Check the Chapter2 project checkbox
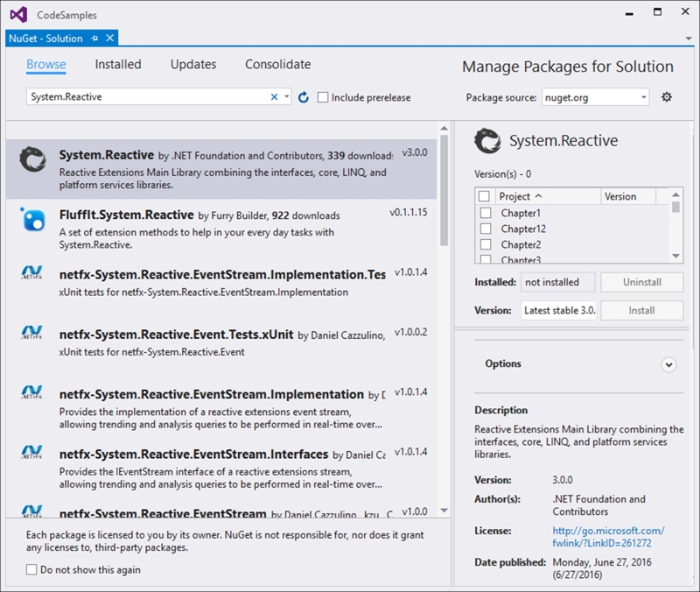This screenshot has width=700, height=592. tap(486, 244)
